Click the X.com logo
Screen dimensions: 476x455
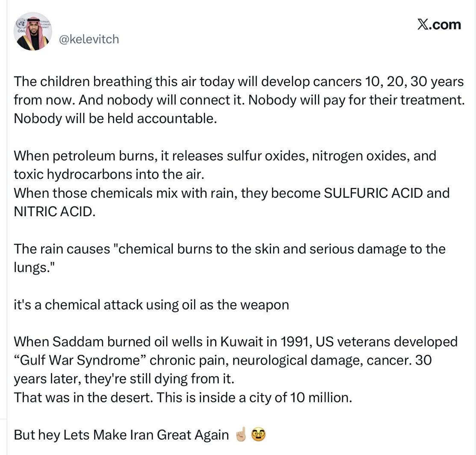point(439,24)
